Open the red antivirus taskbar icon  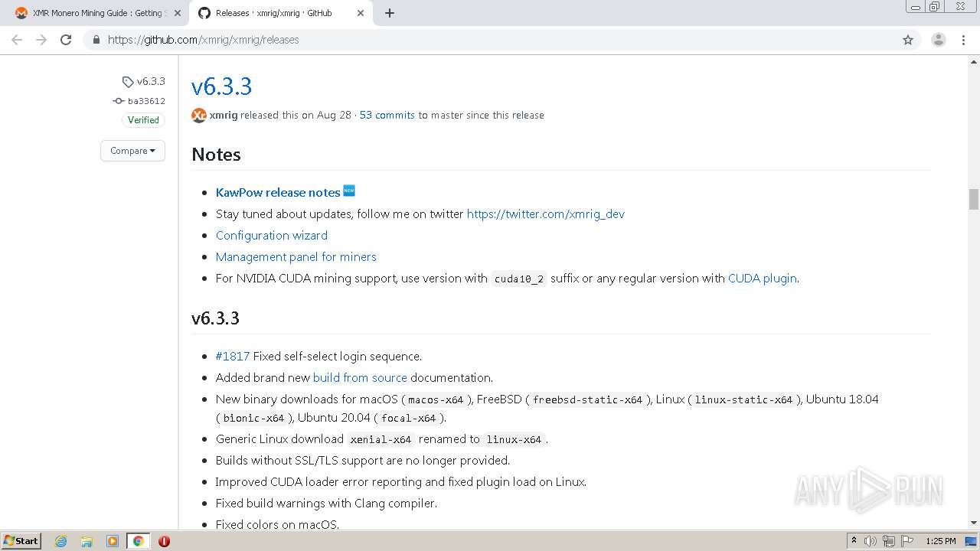tap(164, 541)
